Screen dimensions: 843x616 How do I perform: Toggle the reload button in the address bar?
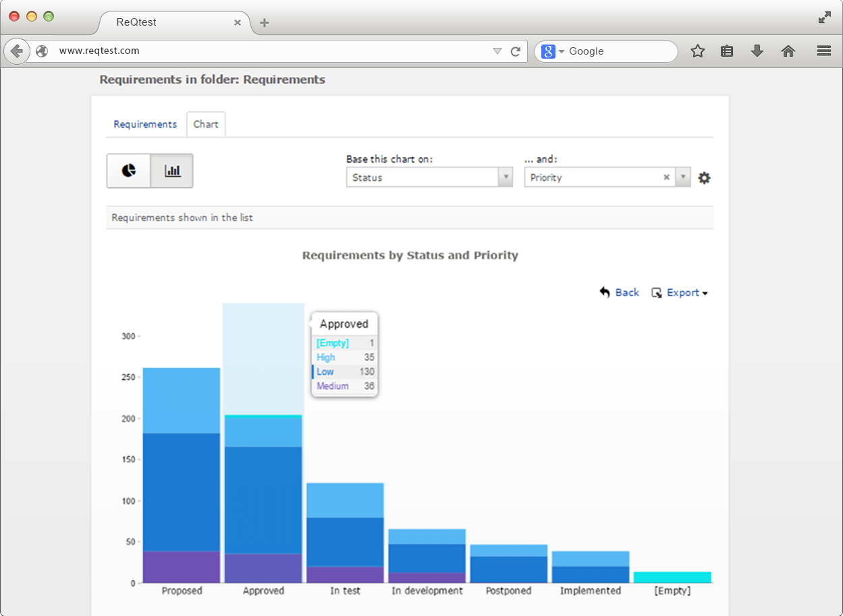515,51
